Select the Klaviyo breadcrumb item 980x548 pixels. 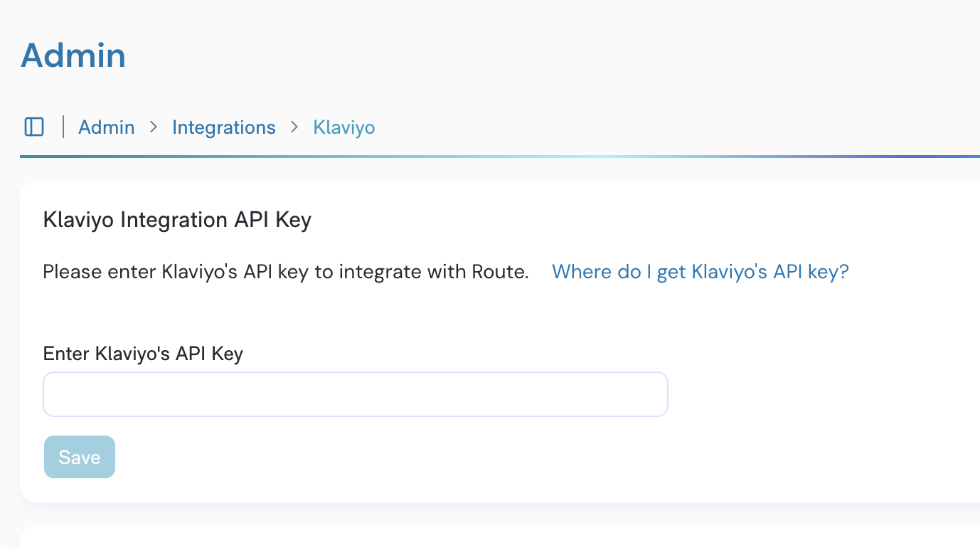(x=344, y=127)
